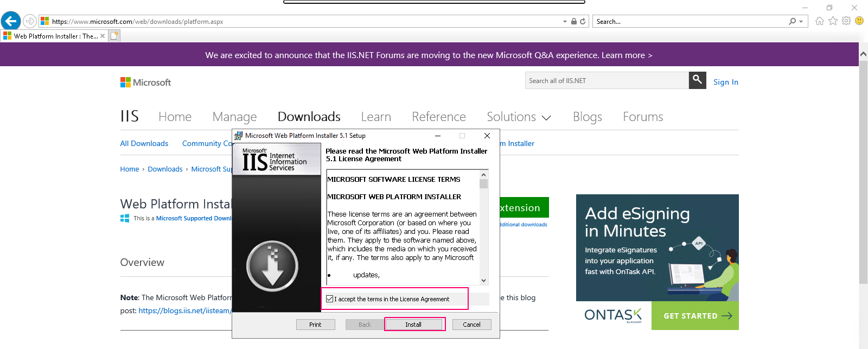Screen dimensions: 868x349
Task: Click the MICROSOFT SOFTWARE LICENSE TERMS line
Action: [x=394, y=179]
